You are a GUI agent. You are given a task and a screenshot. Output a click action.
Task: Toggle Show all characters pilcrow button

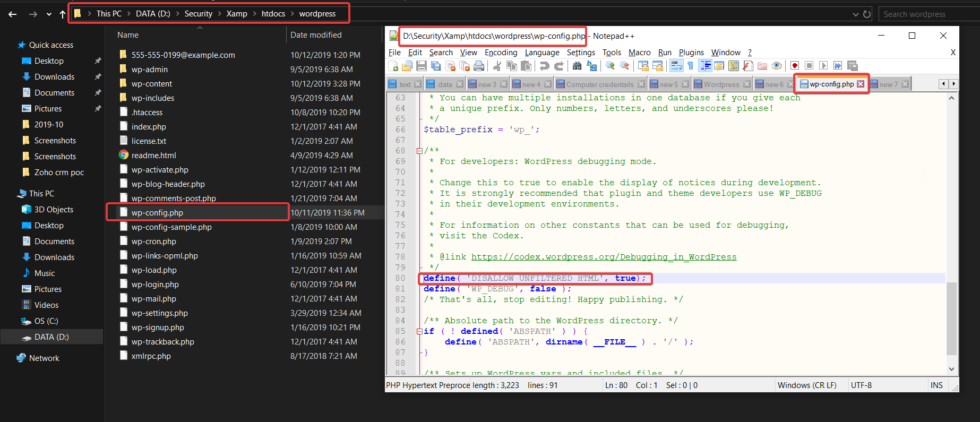tap(691, 66)
